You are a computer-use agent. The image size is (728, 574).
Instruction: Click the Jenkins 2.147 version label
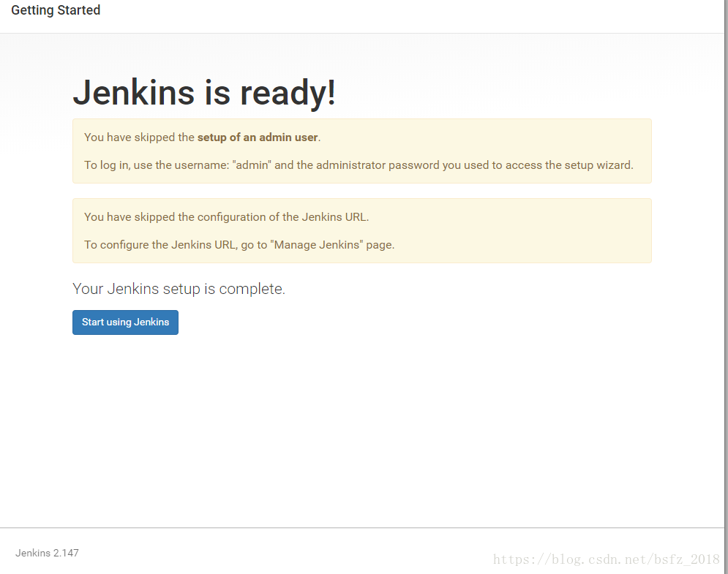pos(47,553)
